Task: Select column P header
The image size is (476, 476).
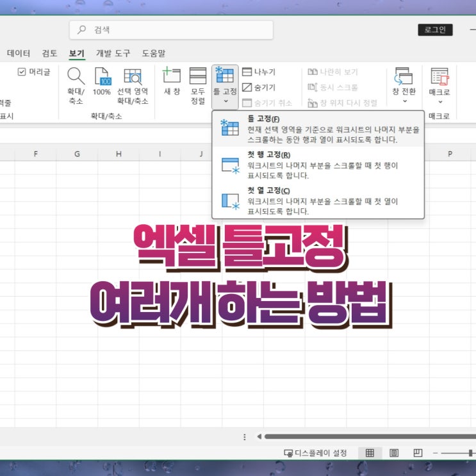Action: click(x=450, y=154)
